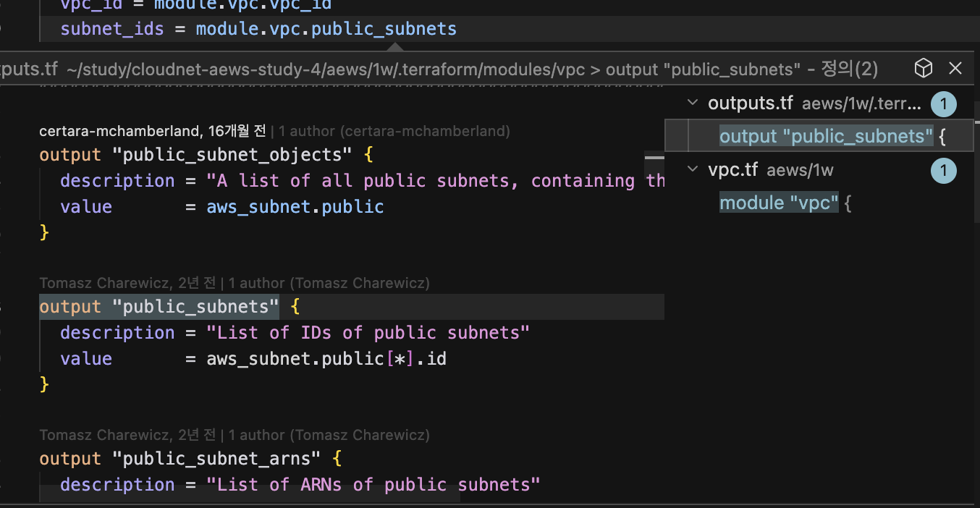Collapse the vpc.tf results group
The width and height of the screenshot is (980, 508).
[x=692, y=171]
